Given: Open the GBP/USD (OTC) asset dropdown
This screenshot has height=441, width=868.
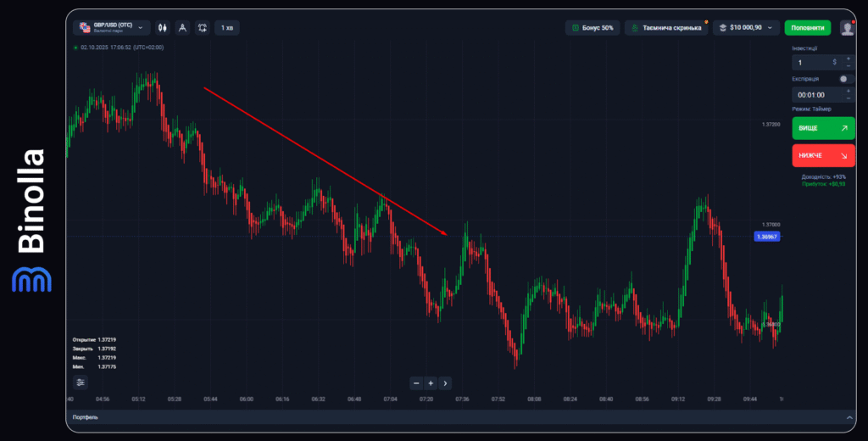Looking at the screenshot, I should pyautogui.click(x=111, y=28).
